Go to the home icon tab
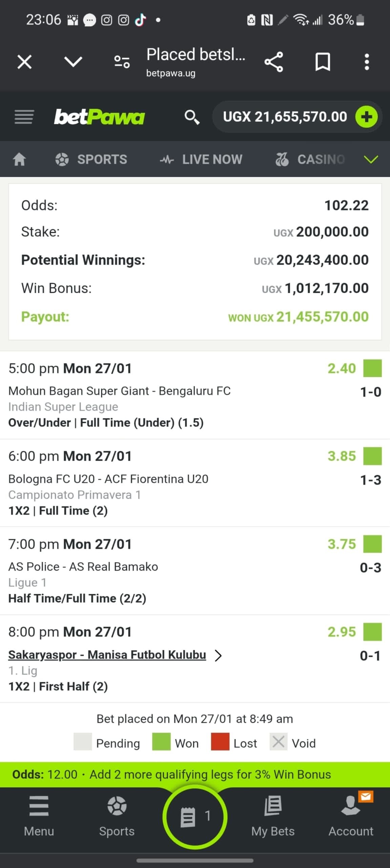Image resolution: width=390 pixels, height=868 pixels. [x=19, y=159]
